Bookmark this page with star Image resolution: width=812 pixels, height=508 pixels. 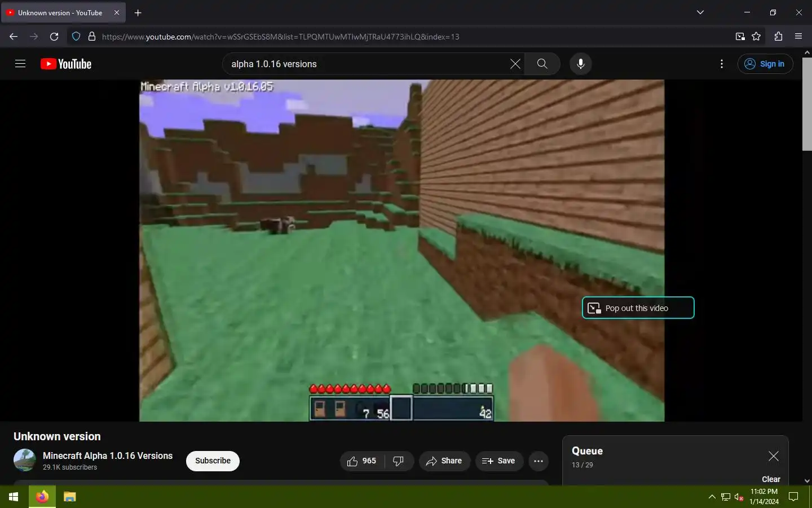pyautogui.click(x=756, y=37)
